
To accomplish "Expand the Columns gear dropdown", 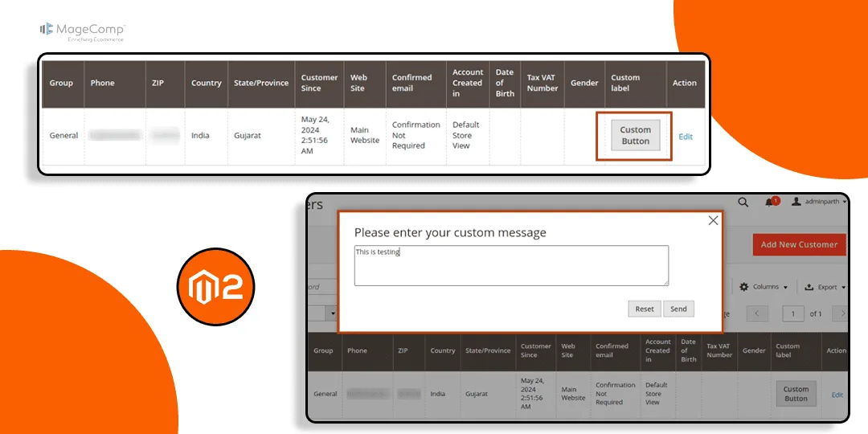I will [x=764, y=287].
